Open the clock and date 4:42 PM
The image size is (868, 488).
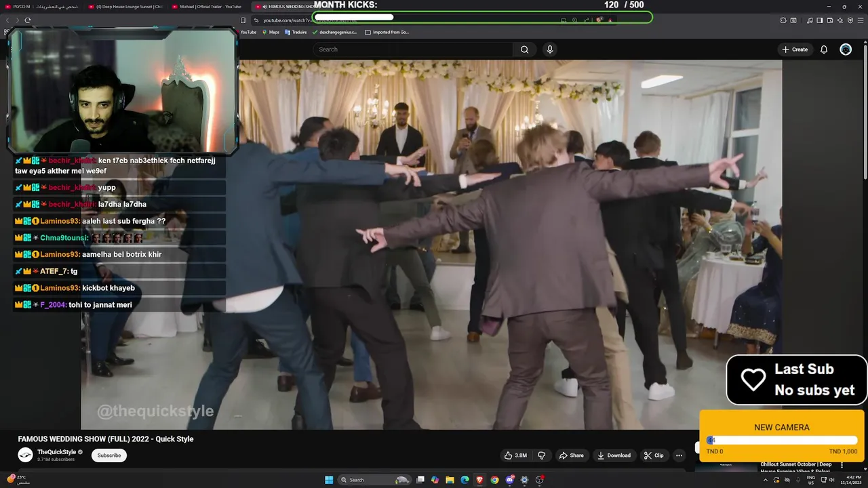(x=851, y=480)
